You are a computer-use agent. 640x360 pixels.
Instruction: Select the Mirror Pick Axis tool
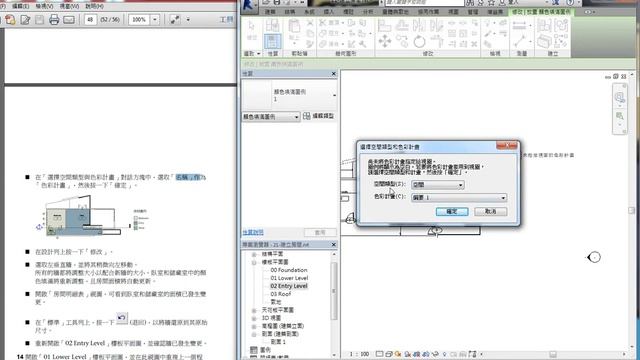419,26
